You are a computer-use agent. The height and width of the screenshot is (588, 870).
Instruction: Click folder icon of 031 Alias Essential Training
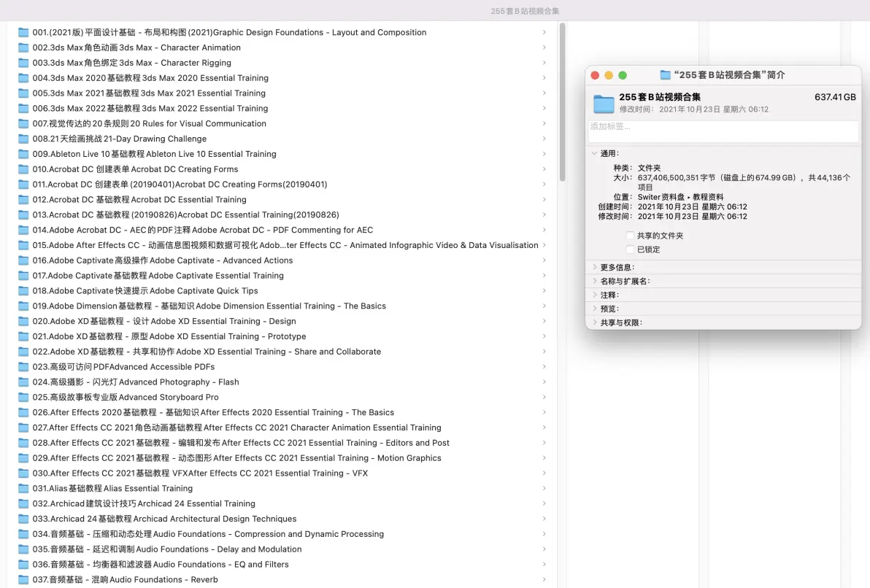tap(23, 488)
